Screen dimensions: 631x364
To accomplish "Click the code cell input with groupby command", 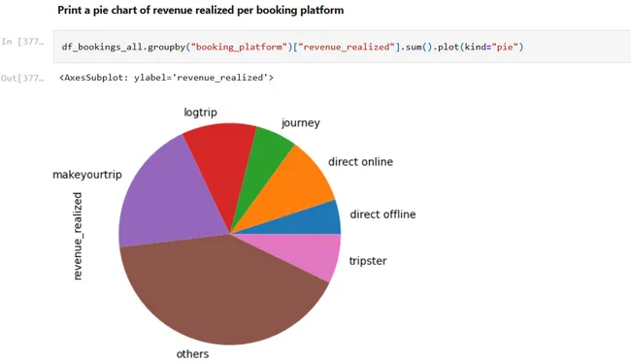I will (x=342, y=47).
